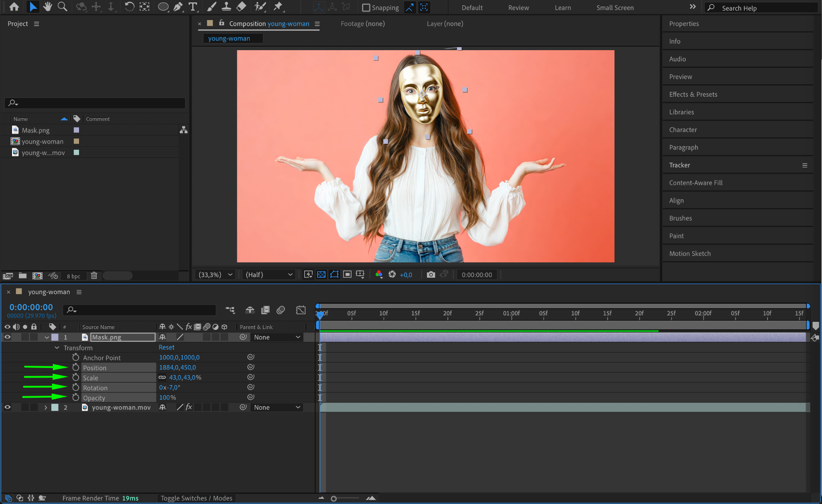
Task: Select the Puppet Pin tool
Action: [278, 7]
